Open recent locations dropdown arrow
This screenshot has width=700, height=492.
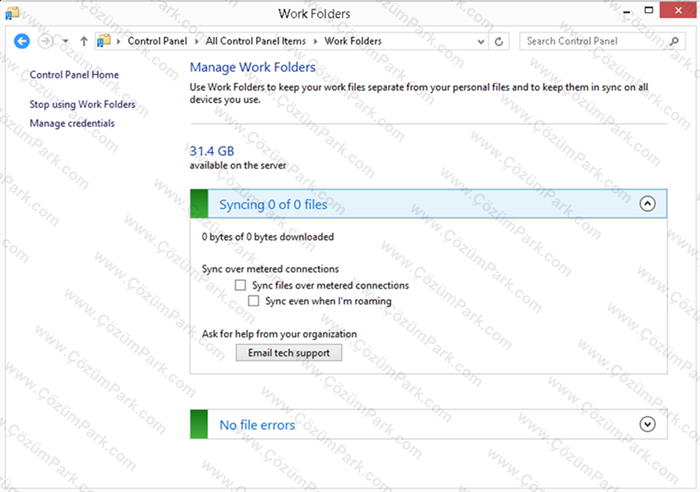point(65,41)
